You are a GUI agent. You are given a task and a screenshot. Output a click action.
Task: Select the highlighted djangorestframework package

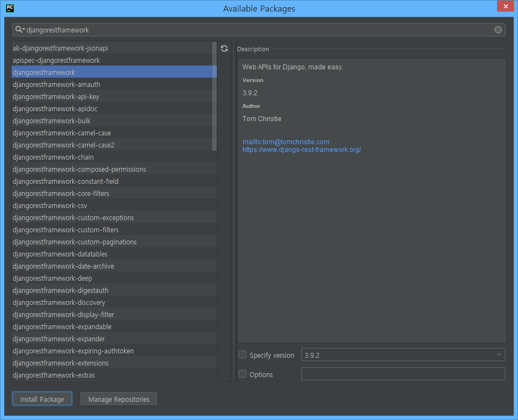[x=114, y=72]
